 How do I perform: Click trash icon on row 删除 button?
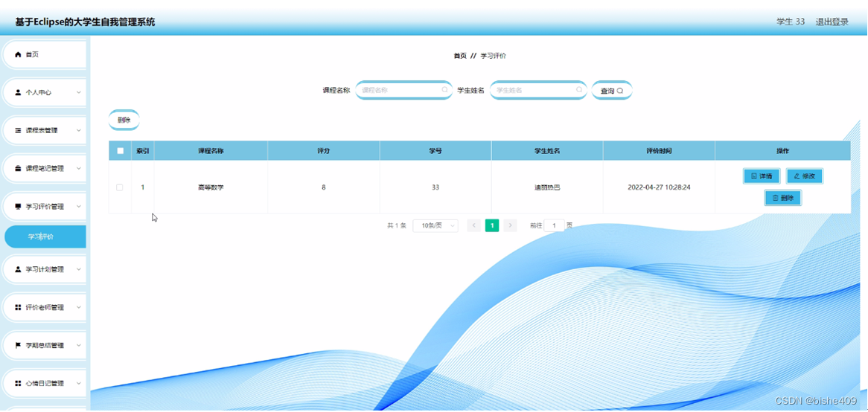point(775,197)
